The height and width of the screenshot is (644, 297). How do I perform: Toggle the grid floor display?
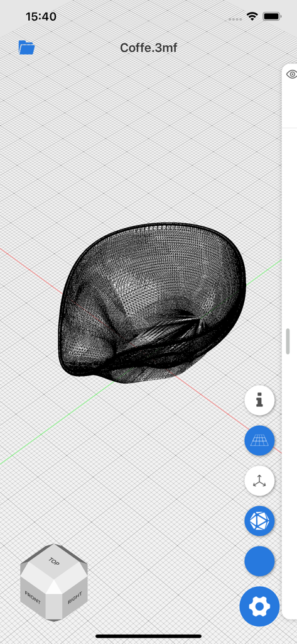(x=259, y=440)
